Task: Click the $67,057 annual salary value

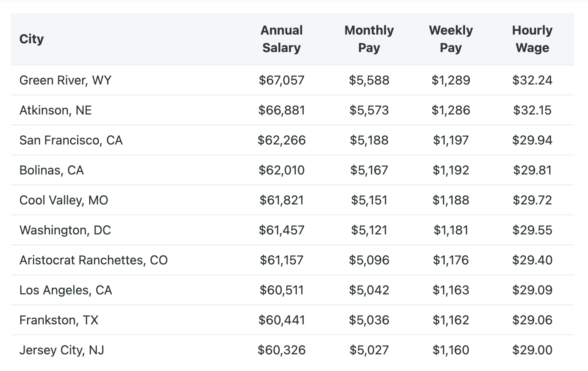Action: (282, 80)
